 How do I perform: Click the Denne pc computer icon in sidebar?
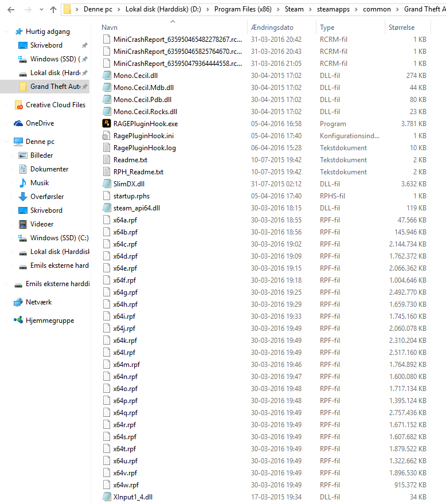(x=18, y=142)
